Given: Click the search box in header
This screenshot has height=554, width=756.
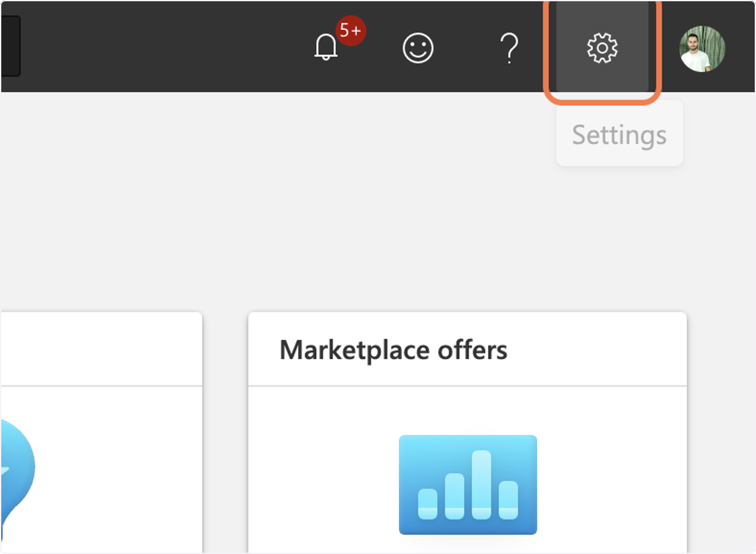Looking at the screenshot, I should pyautogui.click(x=10, y=46).
